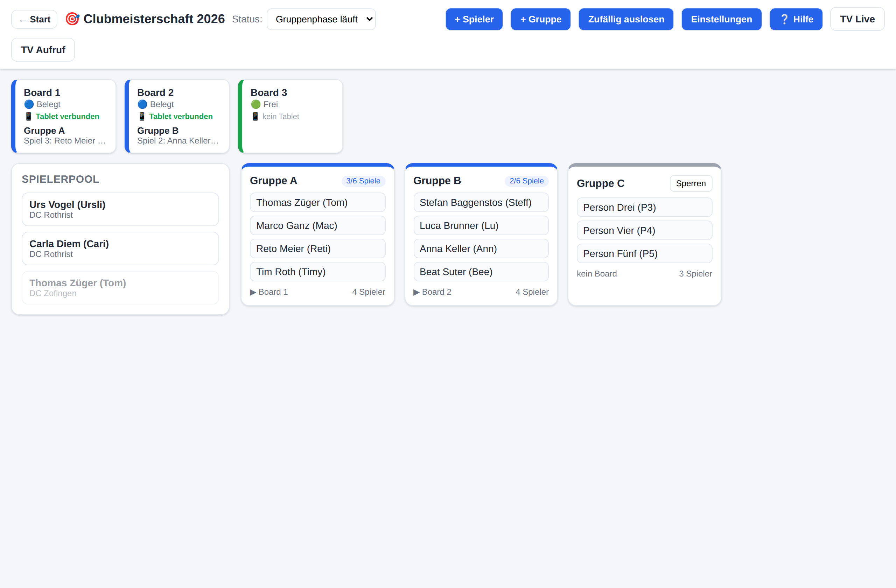The image size is (896, 588).
Task: Click 'kein Tablet' on Board 3
Action: [x=280, y=116]
